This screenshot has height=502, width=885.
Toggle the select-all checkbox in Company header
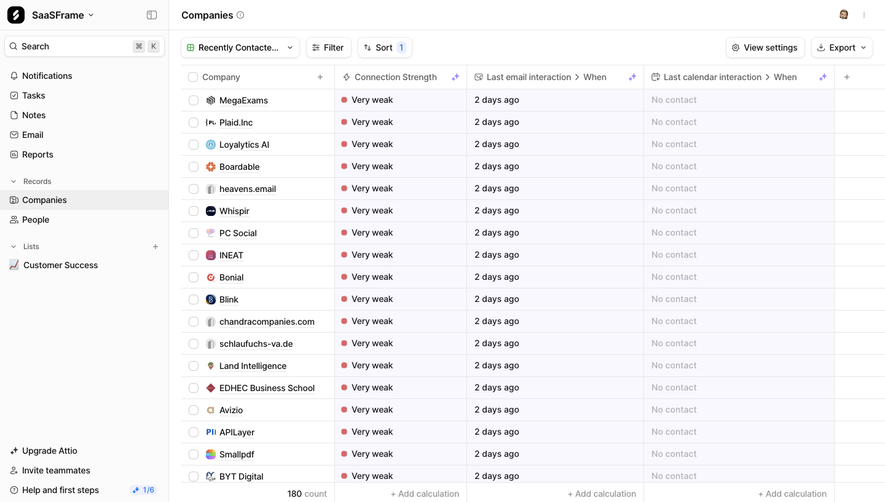(193, 77)
